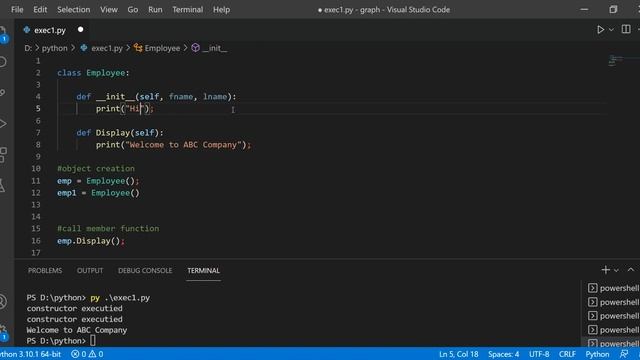Click 'py .\exec1.py' command in terminal

click(x=120, y=298)
